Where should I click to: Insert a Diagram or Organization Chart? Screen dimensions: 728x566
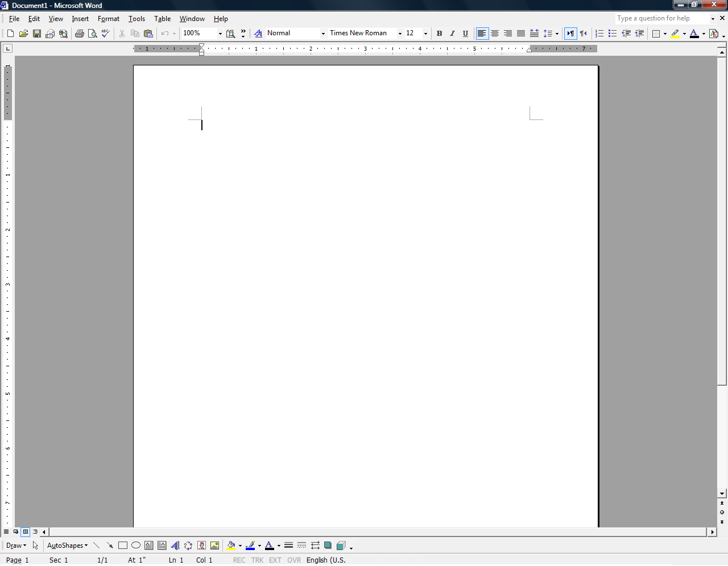click(x=188, y=546)
